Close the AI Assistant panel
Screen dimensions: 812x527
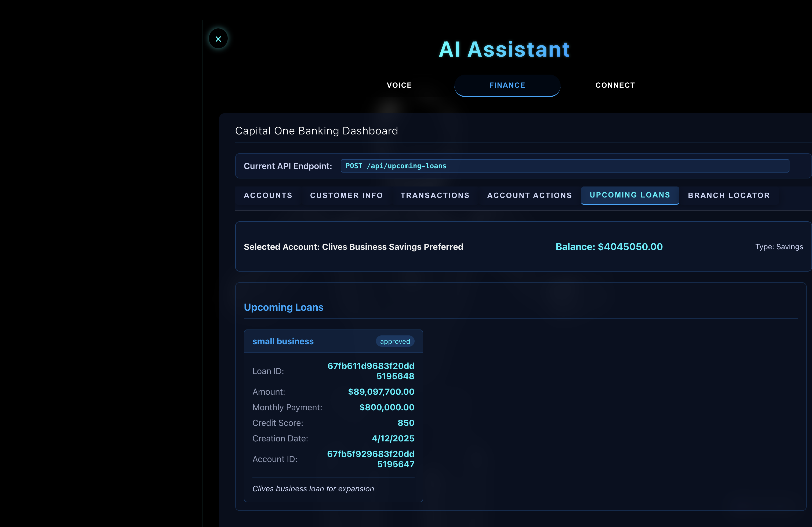click(218, 39)
